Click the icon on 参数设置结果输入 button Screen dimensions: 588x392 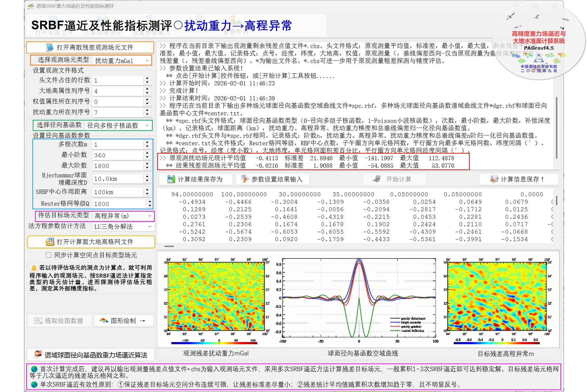click(x=245, y=179)
